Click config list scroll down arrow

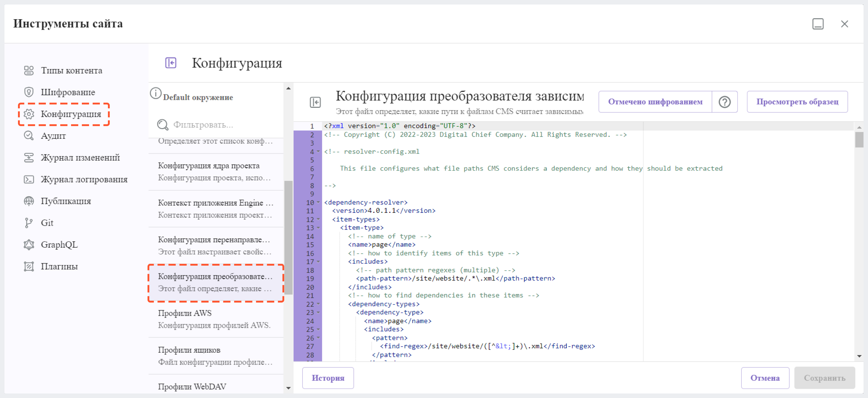coord(288,388)
